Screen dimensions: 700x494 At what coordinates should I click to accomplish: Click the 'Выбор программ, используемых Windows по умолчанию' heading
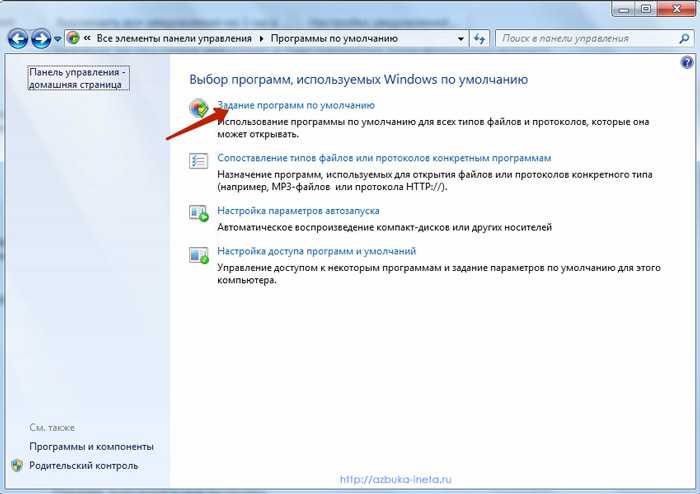[x=358, y=79]
